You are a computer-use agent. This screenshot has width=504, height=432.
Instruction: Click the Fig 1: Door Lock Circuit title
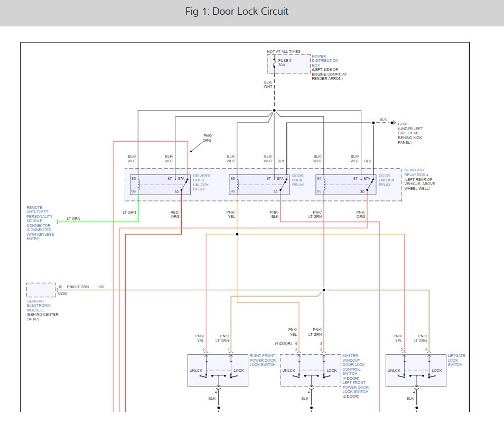(237, 12)
